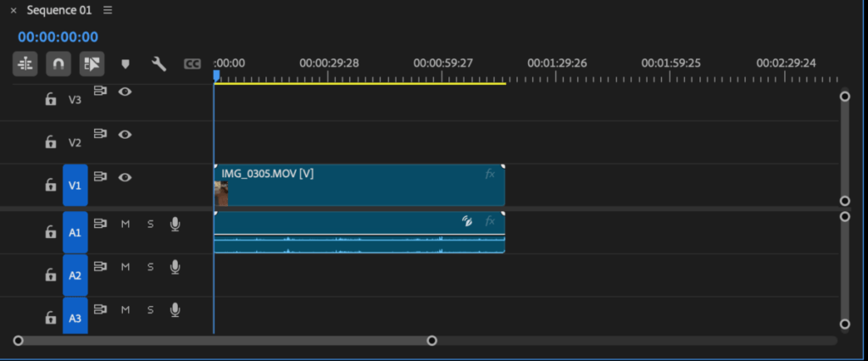868x361 pixels.
Task: Click the closed captions CC icon
Action: pos(192,64)
